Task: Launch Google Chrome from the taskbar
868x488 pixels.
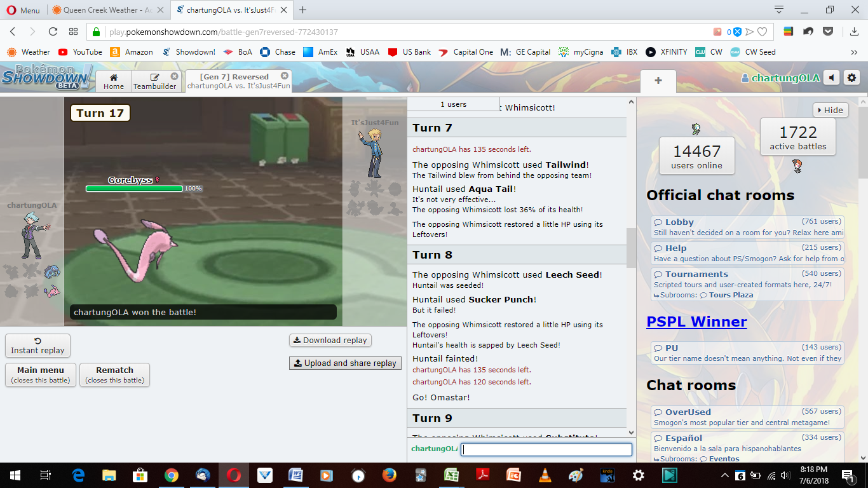Action: click(171, 475)
